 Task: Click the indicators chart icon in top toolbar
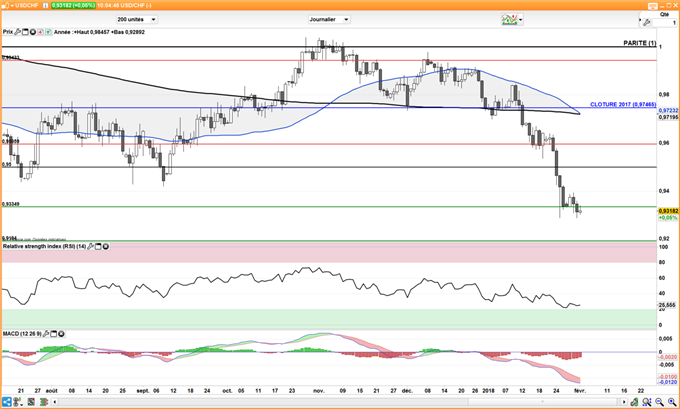click(509, 20)
